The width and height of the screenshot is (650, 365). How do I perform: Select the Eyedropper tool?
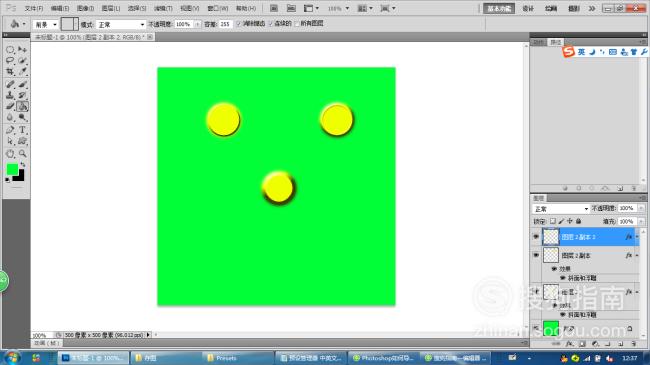tap(22, 72)
